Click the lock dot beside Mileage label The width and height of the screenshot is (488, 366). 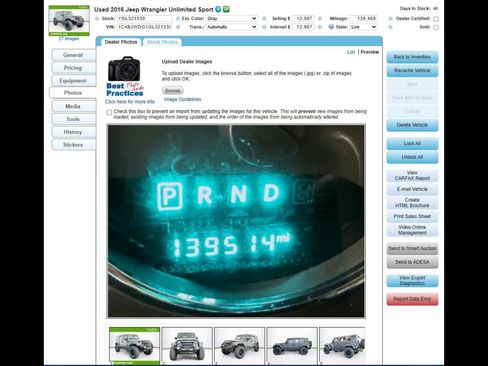click(320, 19)
